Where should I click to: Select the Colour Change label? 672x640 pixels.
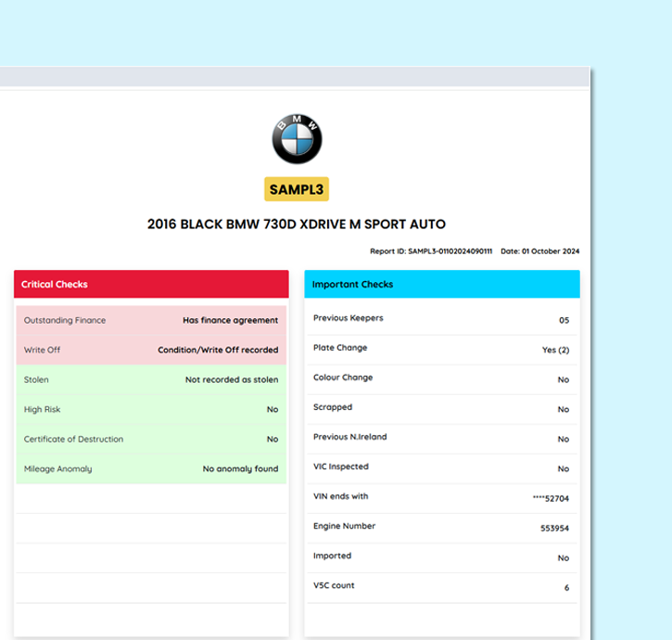(x=343, y=378)
